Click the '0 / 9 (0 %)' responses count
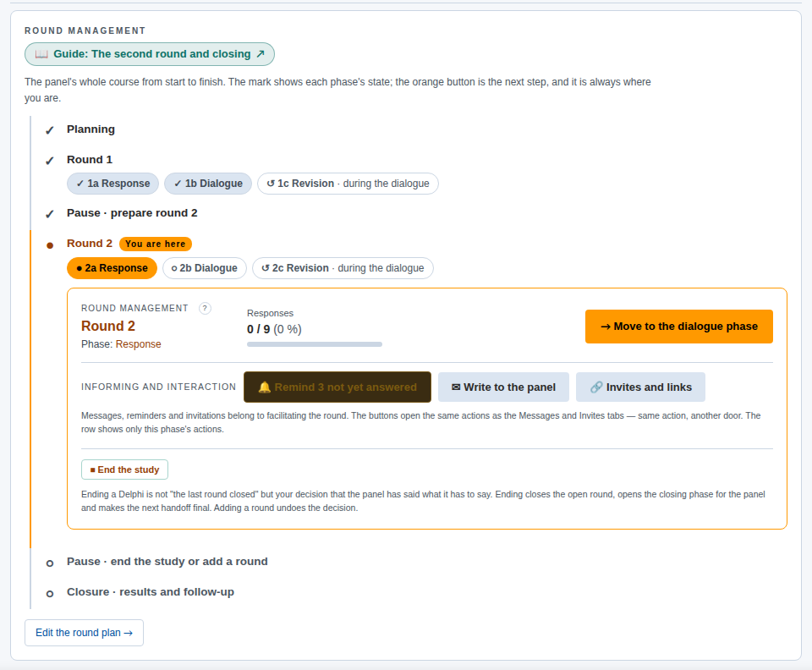Screen dimensions: 812x670 point(274,329)
